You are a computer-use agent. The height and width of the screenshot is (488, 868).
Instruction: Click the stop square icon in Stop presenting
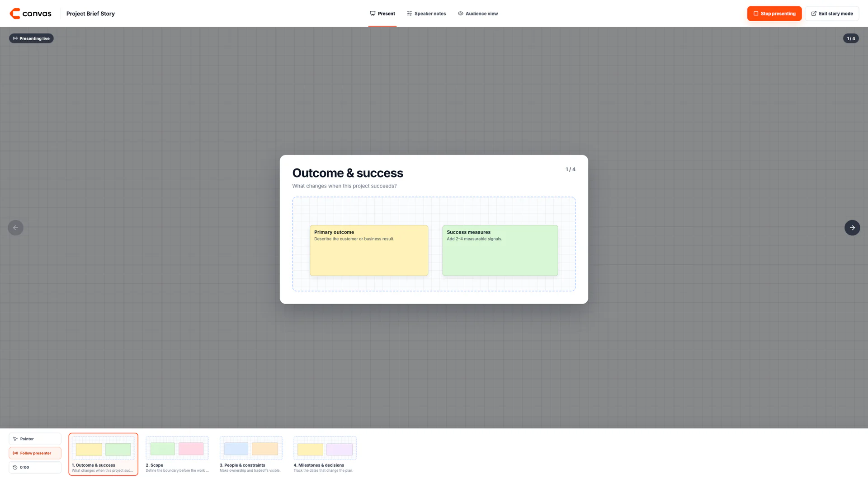756,14
